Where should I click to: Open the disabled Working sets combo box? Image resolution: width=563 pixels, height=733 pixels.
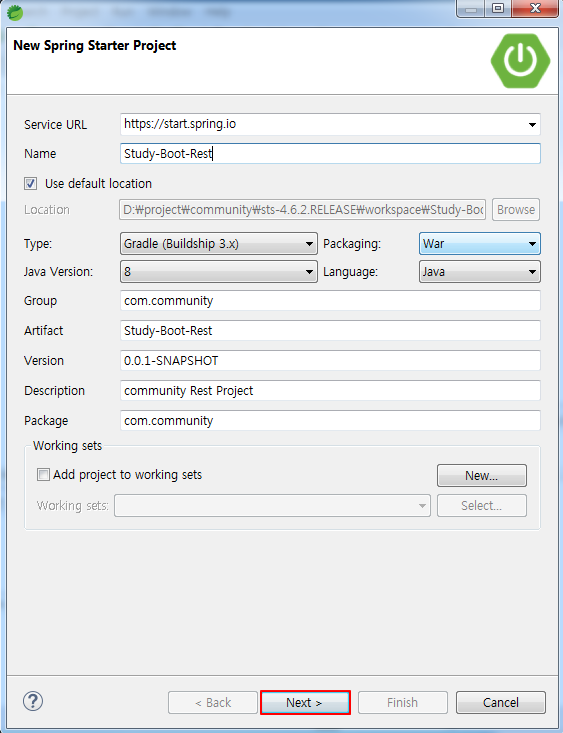pos(272,506)
